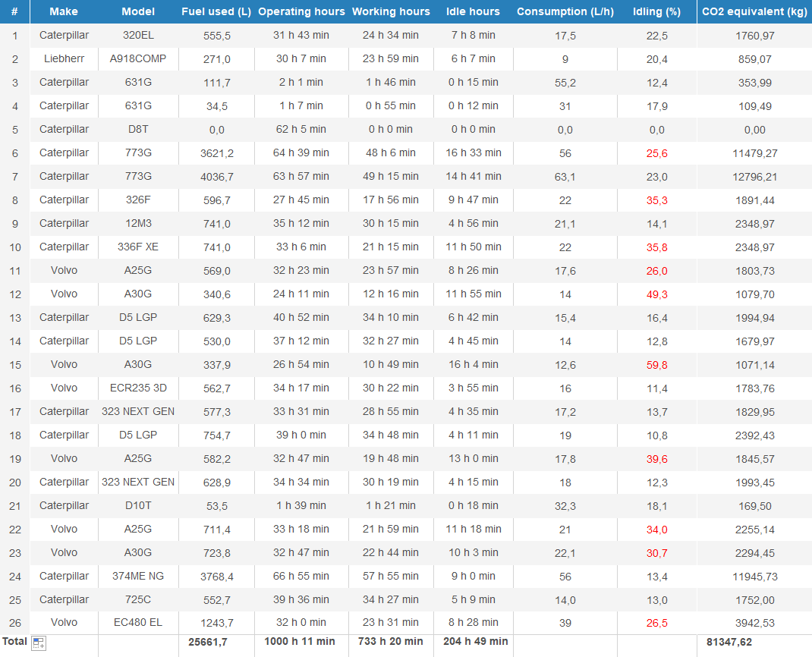Image resolution: width=812 pixels, height=657 pixels.
Task: Click model cell EC480 EL
Action: (138, 622)
